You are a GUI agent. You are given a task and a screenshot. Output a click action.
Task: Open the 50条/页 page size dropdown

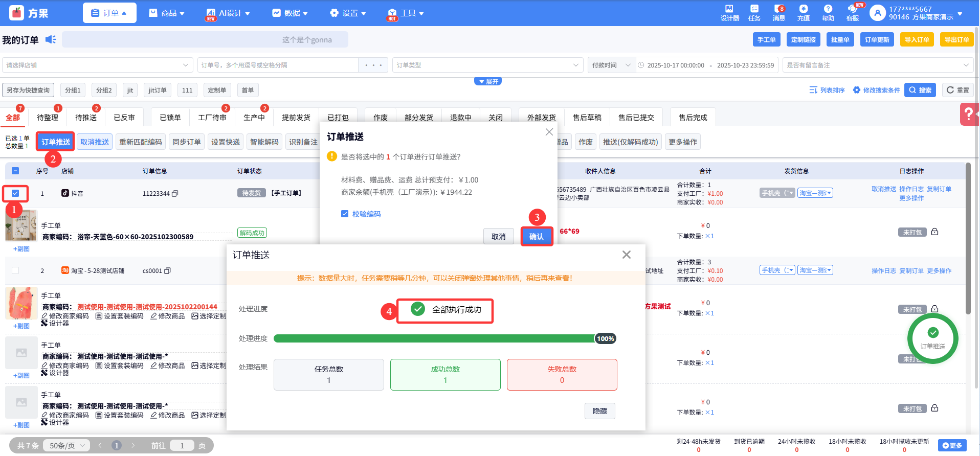[66, 445]
